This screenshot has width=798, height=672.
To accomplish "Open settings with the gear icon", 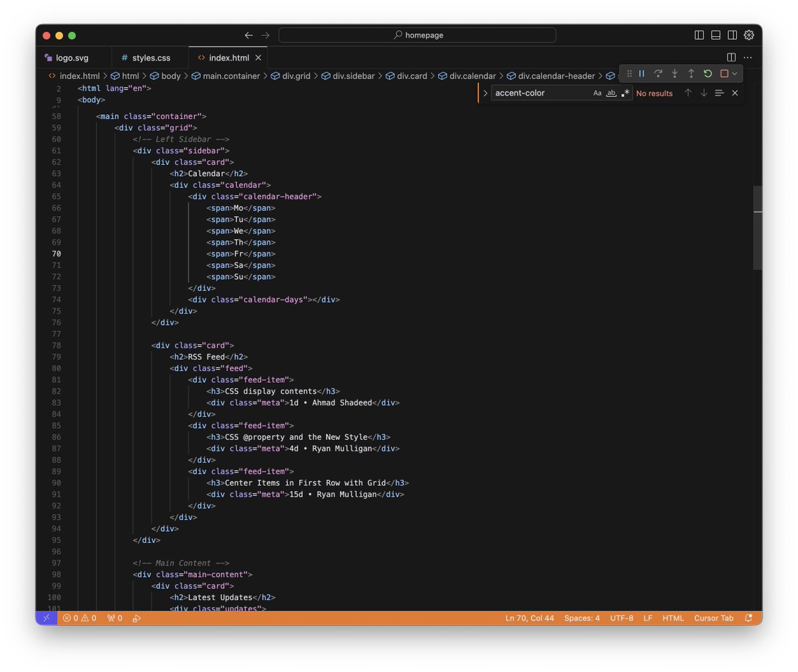I will coord(749,35).
